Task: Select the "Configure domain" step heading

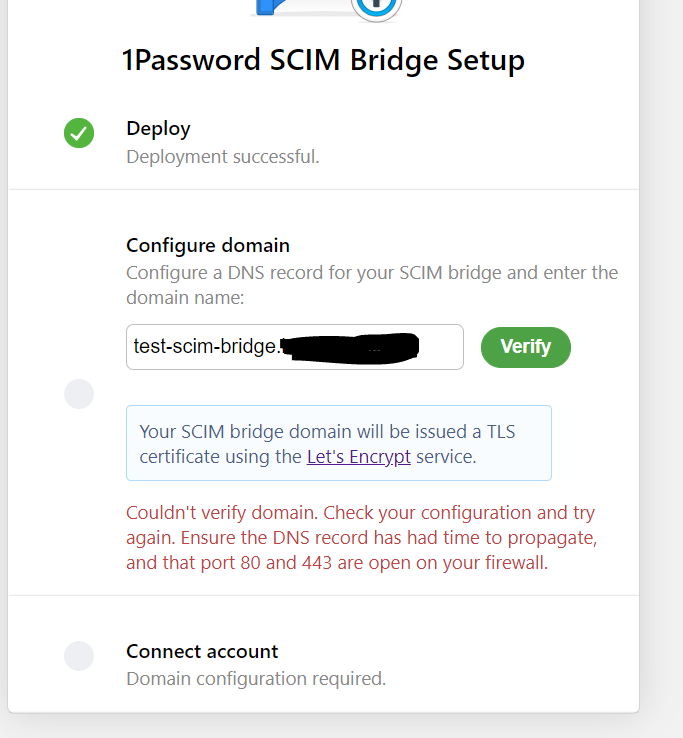Action: [208, 245]
